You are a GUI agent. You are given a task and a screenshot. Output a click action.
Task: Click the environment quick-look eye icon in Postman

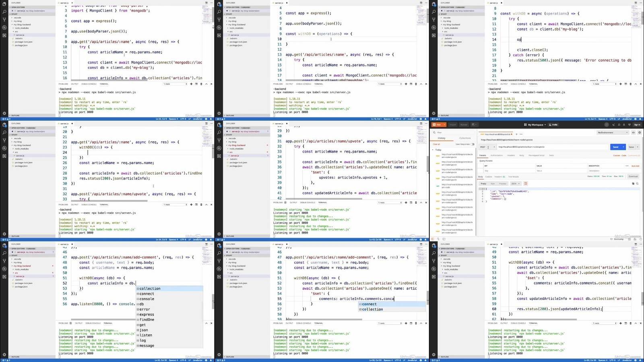coord(633,132)
